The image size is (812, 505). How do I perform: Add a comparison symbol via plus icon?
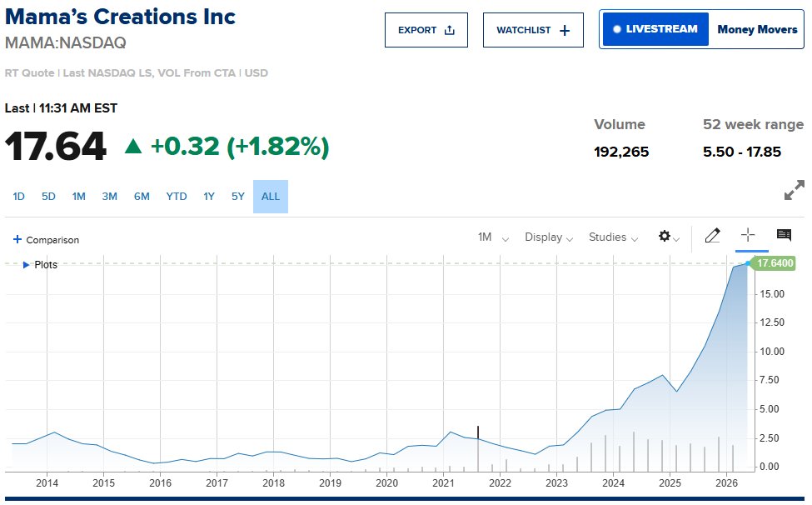(x=18, y=239)
